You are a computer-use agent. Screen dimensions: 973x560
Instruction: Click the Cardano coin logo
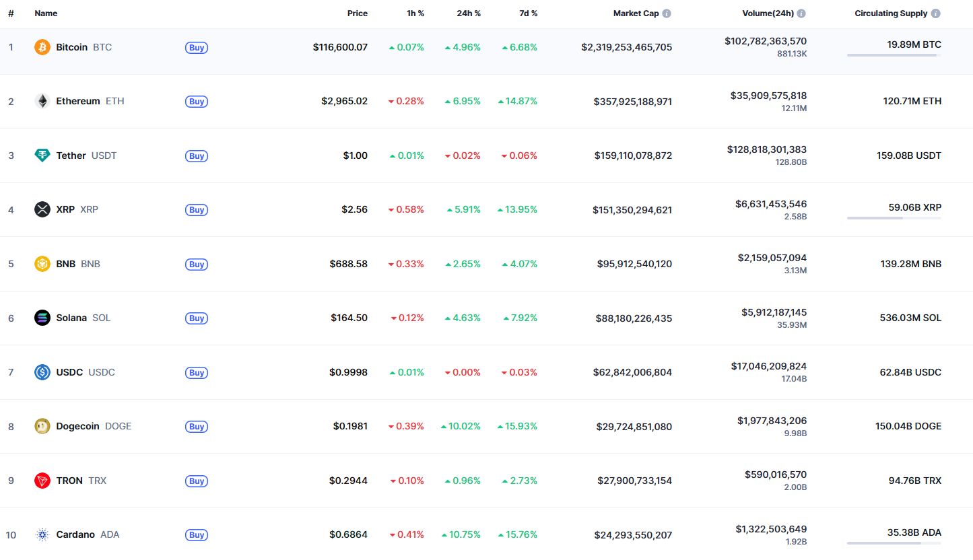click(42, 534)
